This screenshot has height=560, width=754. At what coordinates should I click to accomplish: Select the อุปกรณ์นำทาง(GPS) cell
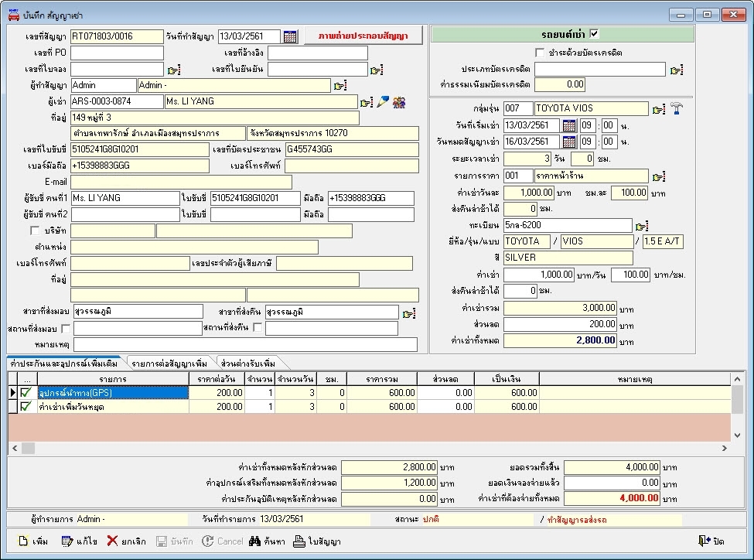click(113, 393)
